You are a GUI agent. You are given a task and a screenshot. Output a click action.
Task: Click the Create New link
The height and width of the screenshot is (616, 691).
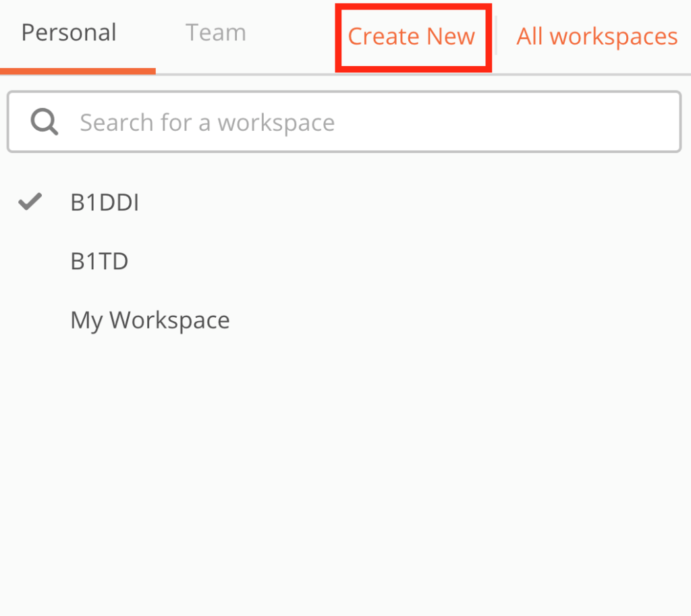[412, 36]
